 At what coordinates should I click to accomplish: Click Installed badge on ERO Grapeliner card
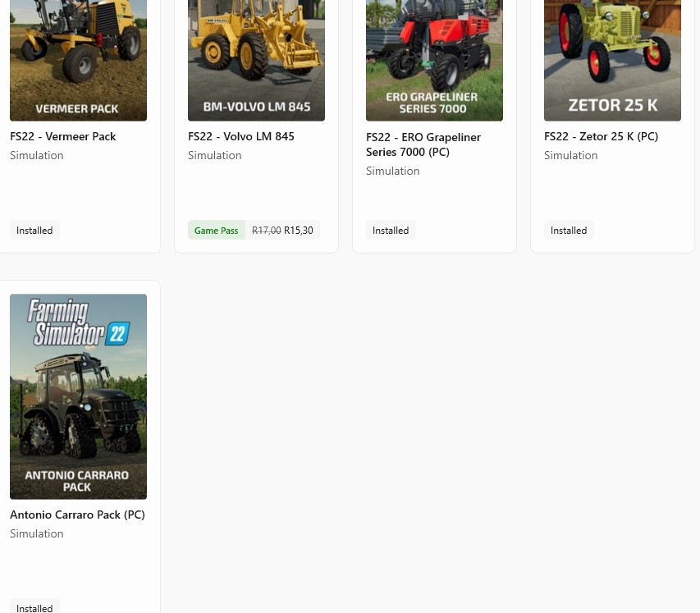tap(391, 231)
